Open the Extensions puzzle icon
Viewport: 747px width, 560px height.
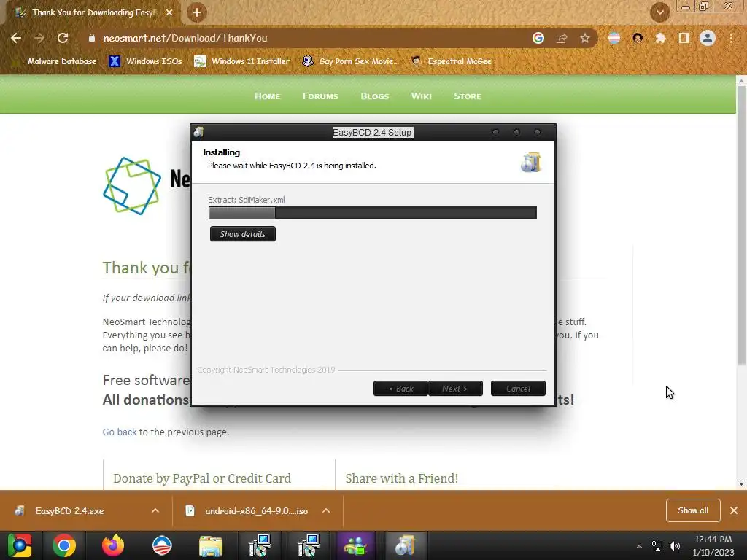coord(661,38)
